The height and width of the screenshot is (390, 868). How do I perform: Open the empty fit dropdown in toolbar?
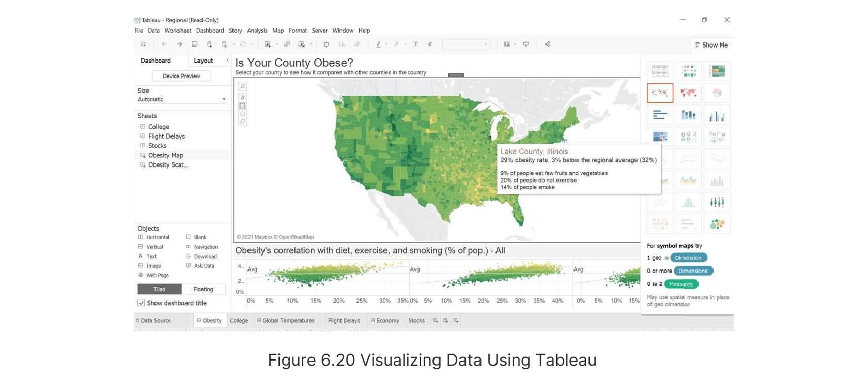tap(466, 44)
